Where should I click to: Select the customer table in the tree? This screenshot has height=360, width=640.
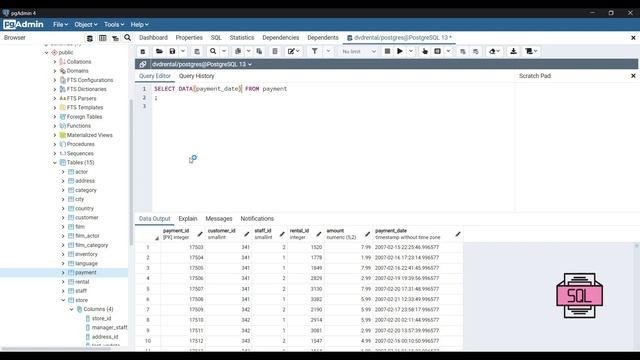(87, 218)
